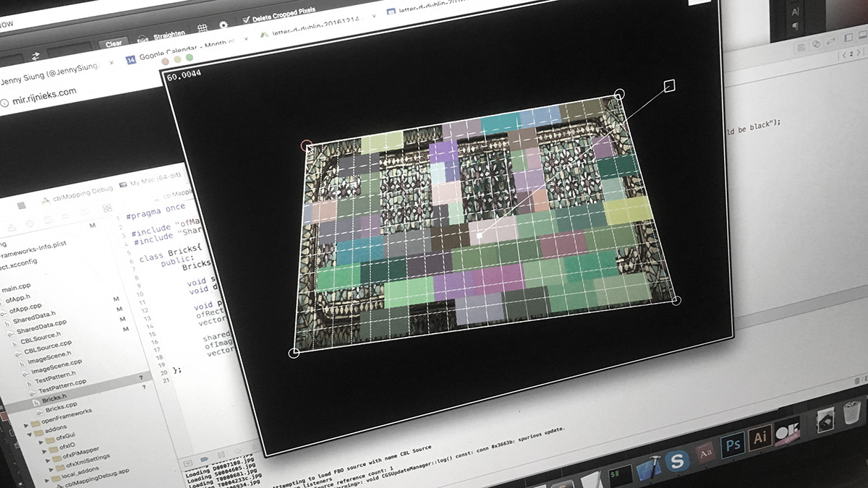Open crop settings gear icon
The width and height of the screenshot is (868, 488).
pos(224,25)
